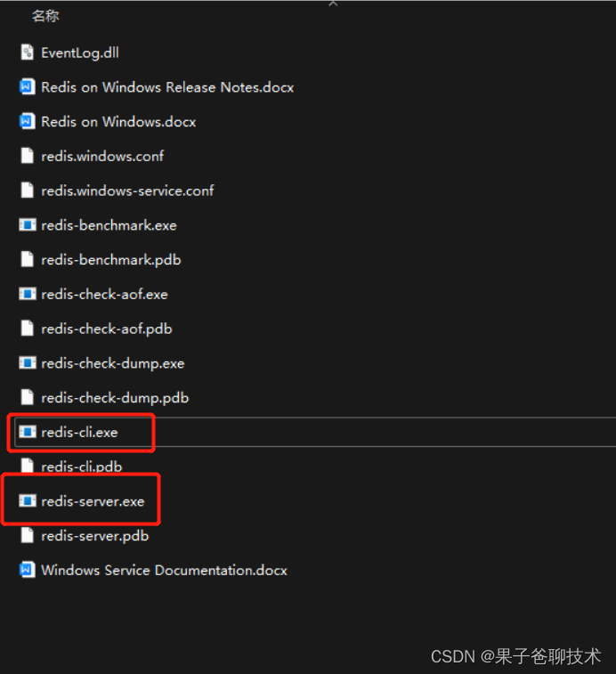The image size is (616, 674).
Task: Select the redis-server.exe file name
Action: tap(93, 501)
